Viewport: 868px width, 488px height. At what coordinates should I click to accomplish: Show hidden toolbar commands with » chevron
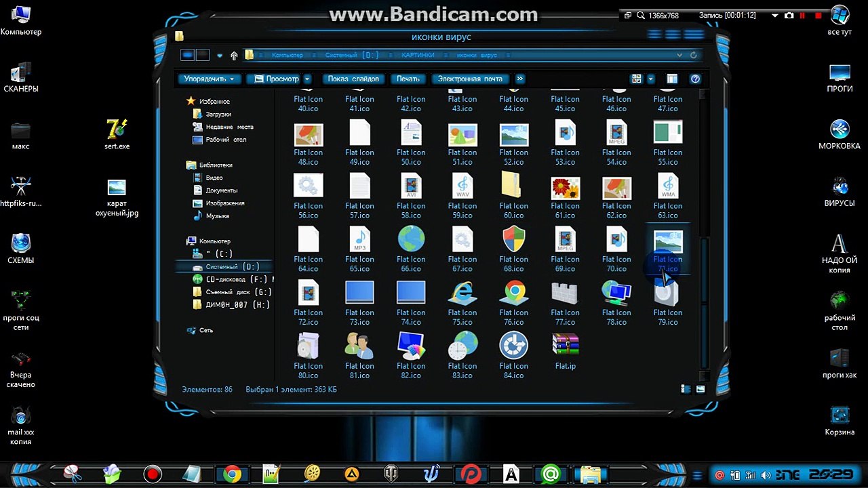[x=520, y=79]
